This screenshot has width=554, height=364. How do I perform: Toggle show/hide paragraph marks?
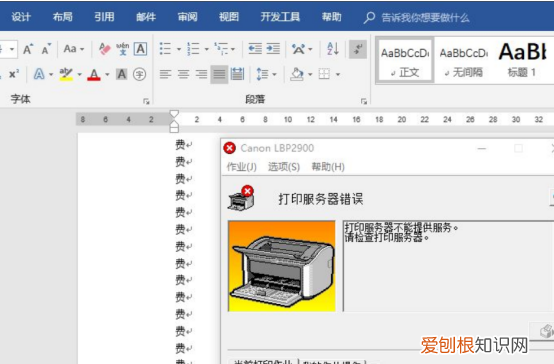358,49
